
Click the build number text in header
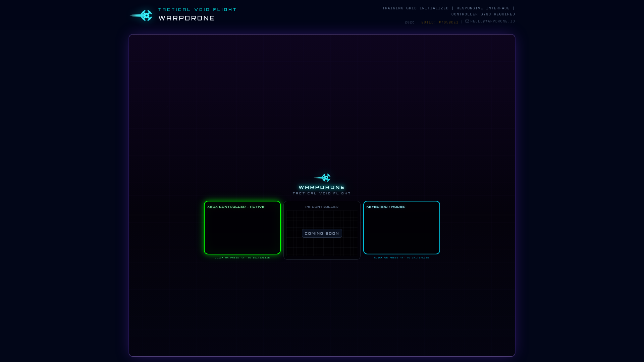440,22
